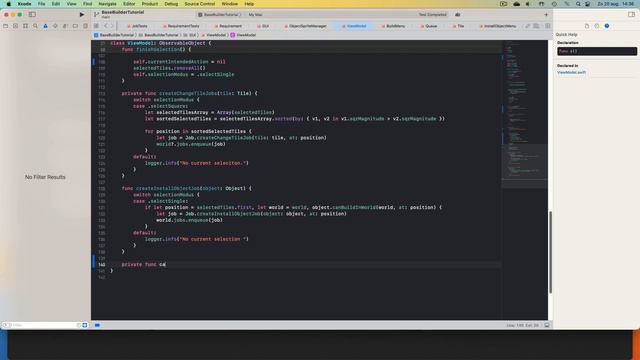Select the active ViewModel tab
The image size is (640, 360).
tap(354, 26)
